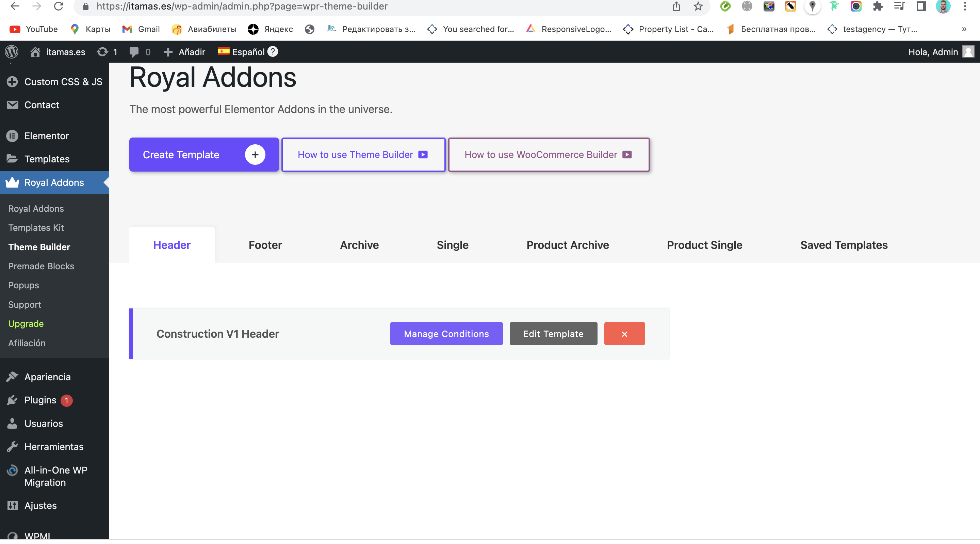Expand the bookmarks overflow chevron

(x=964, y=29)
